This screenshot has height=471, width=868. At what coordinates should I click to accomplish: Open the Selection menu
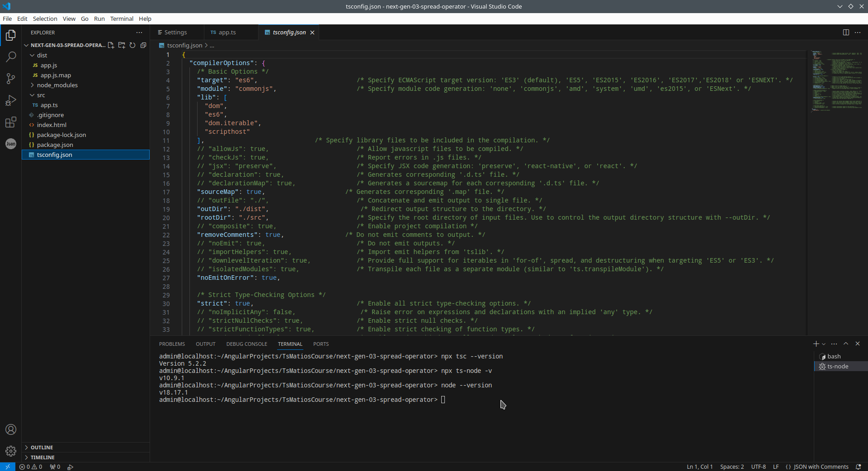point(45,19)
